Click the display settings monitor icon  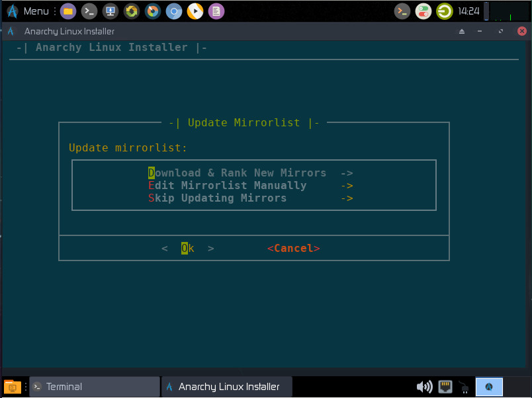[x=111, y=11]
